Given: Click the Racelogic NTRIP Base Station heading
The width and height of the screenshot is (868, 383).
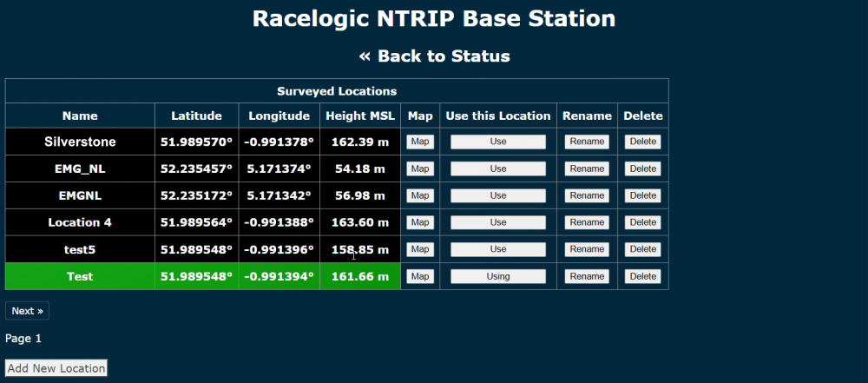Looking at the screenshot, I should (434, 18).
